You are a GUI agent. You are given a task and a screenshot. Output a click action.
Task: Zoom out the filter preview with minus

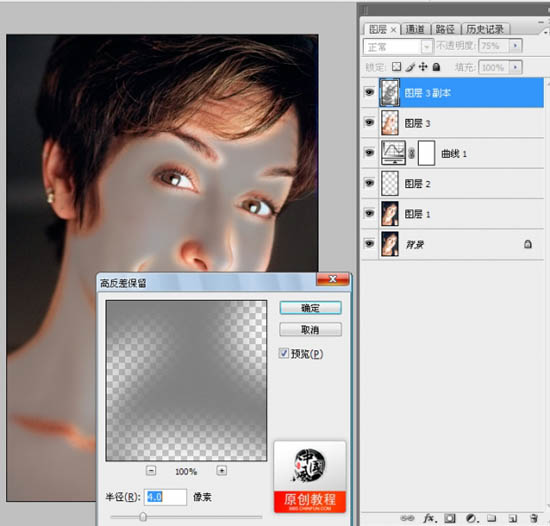(x=151, y=471)
